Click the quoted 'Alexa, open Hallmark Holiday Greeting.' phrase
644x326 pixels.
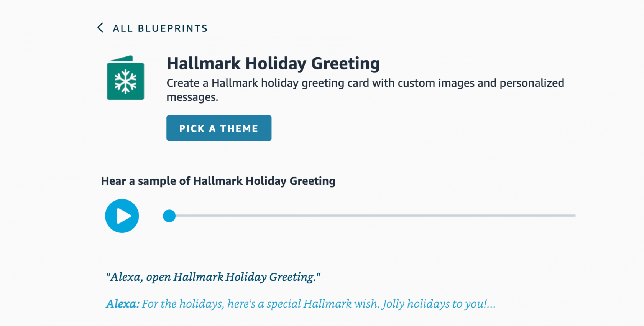(x=213, y=277)
